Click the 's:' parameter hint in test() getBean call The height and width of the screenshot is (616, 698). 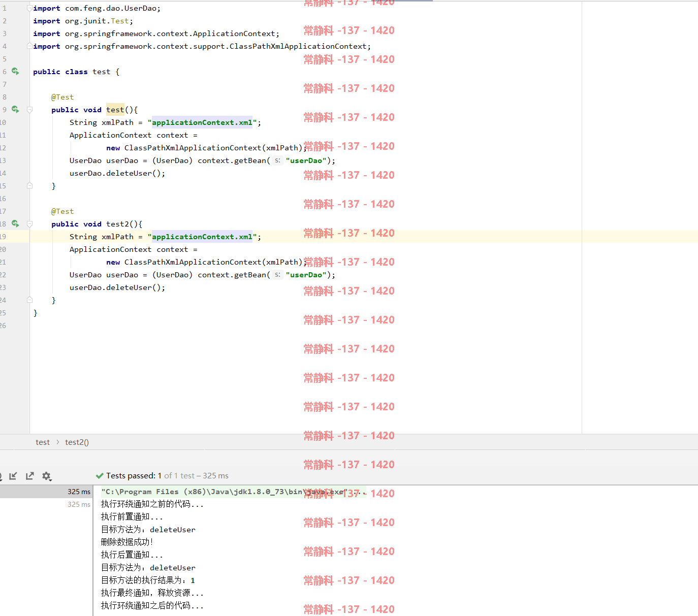pos(277,160)
